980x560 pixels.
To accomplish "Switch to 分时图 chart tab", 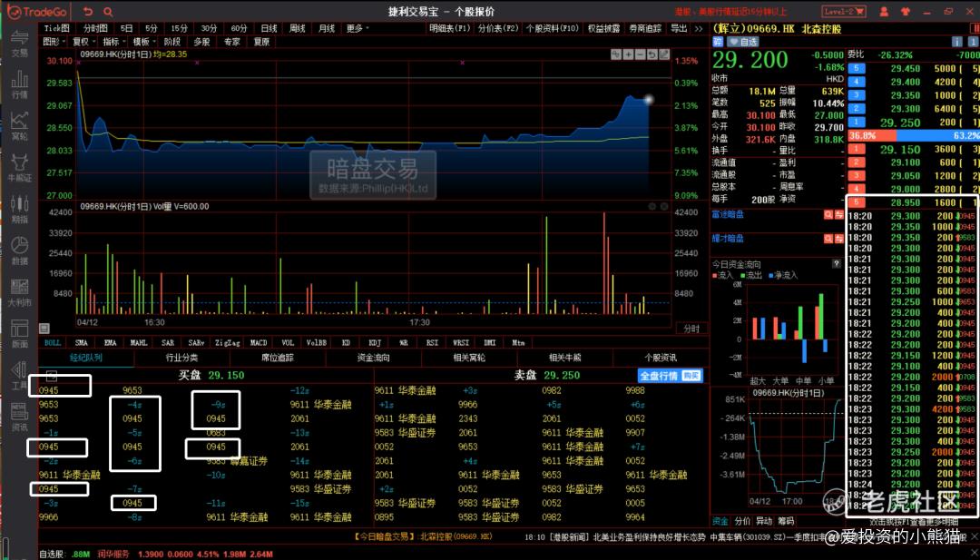I will [x=95, y=29].
